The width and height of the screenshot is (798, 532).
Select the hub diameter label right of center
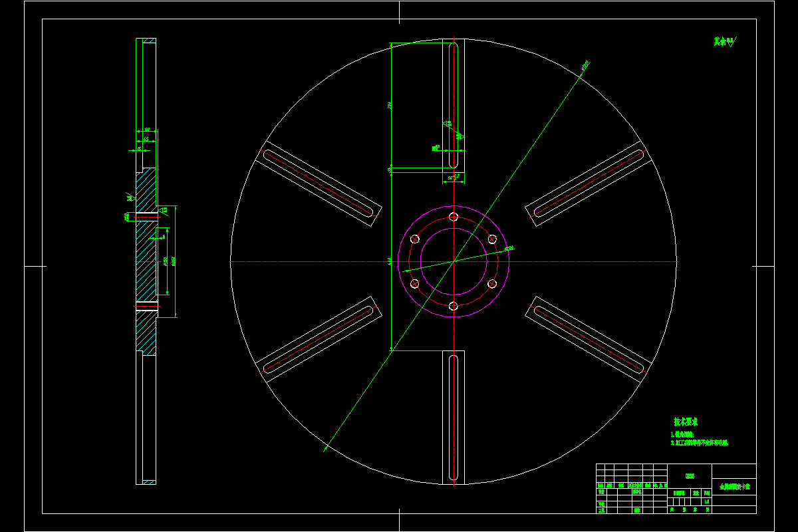[x=509, y=248]
